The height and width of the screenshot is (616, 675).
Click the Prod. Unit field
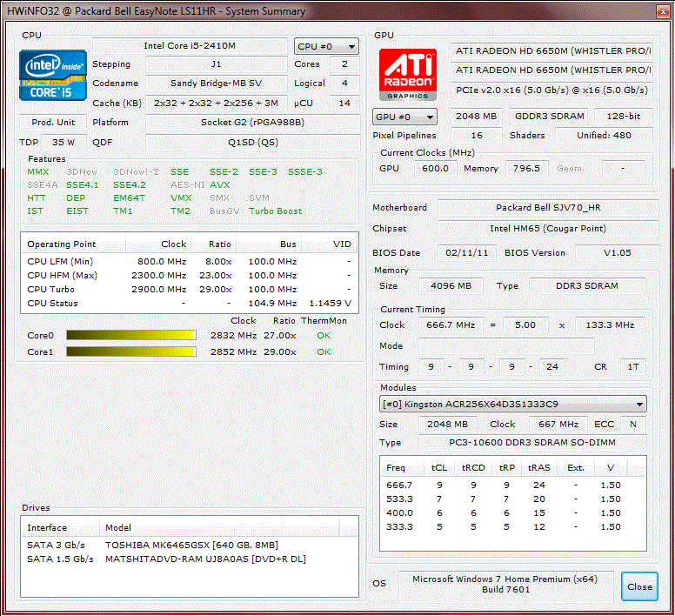click(53, 123)
